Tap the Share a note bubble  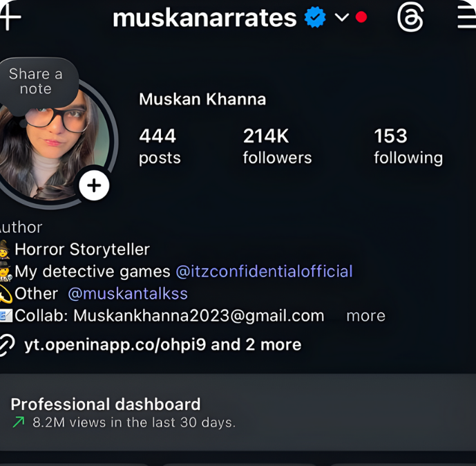coord(36,82)
